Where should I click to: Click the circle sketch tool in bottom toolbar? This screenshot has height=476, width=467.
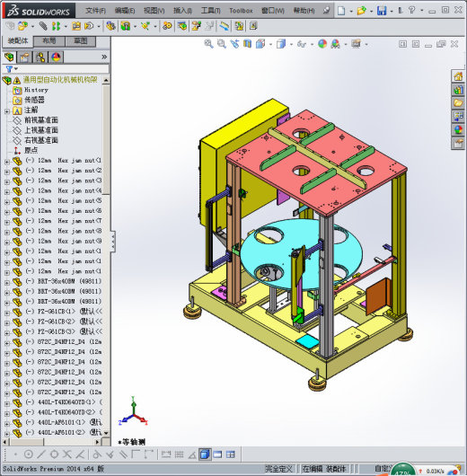tap(29, 454)
